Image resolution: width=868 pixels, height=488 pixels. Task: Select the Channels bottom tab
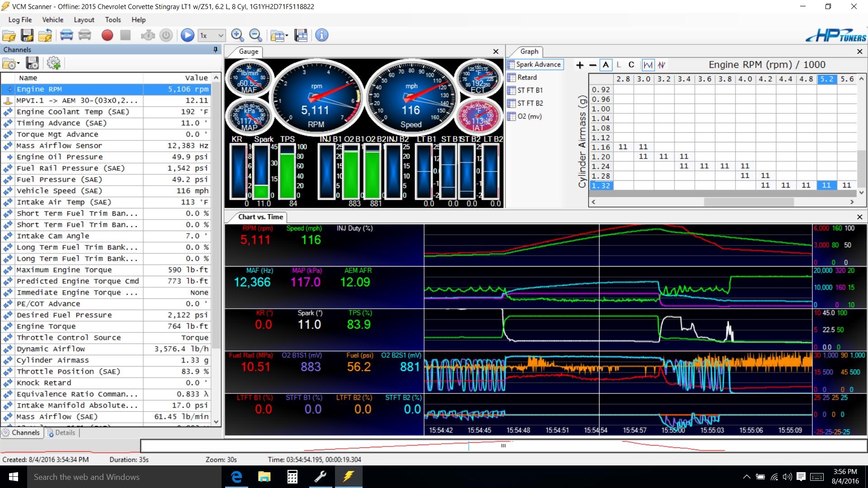click(x=21, y=432)
